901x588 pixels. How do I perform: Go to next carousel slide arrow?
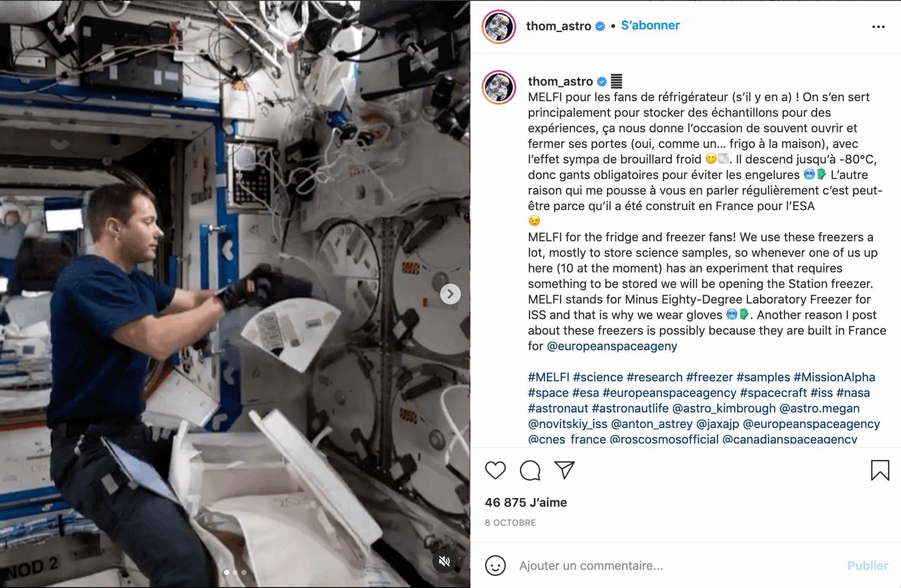[x=450, y=294]
